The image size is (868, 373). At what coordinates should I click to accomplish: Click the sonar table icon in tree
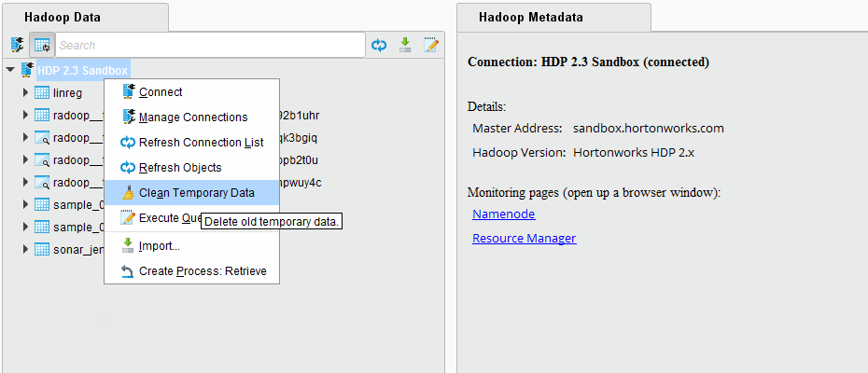42,250
